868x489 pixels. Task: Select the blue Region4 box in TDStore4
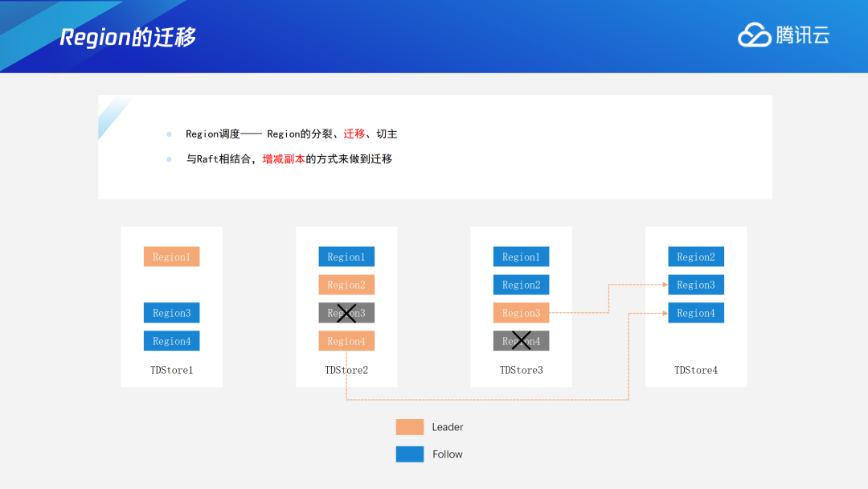point(696,313)
